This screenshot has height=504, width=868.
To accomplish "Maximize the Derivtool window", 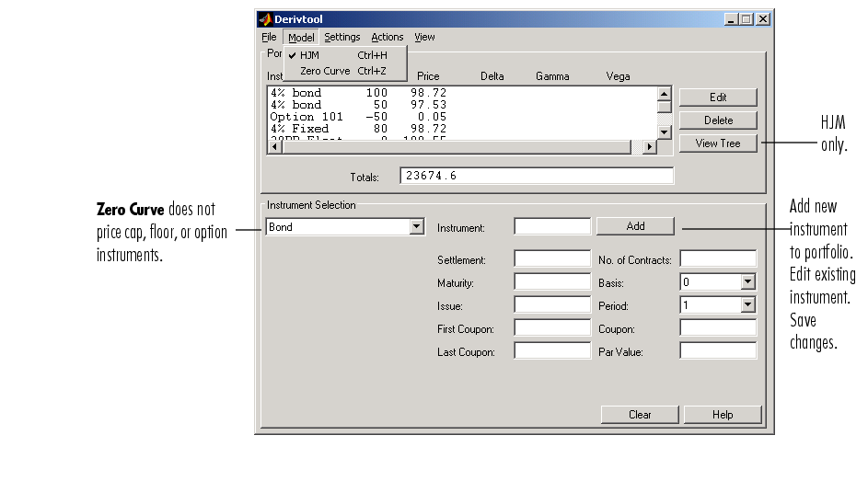I will [x=746, y=19].
